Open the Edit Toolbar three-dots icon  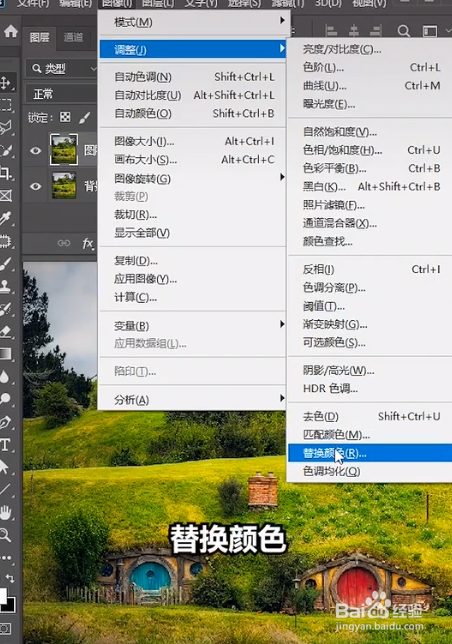point(6,558)
